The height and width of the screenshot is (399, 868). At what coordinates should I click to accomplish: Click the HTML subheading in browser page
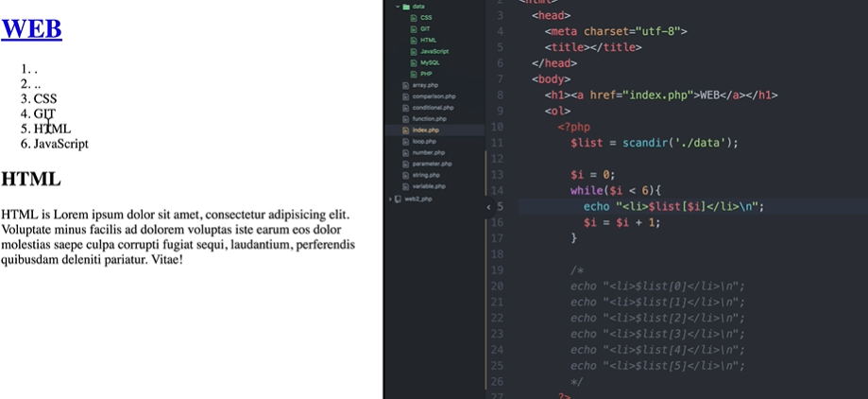pos(30,179)
